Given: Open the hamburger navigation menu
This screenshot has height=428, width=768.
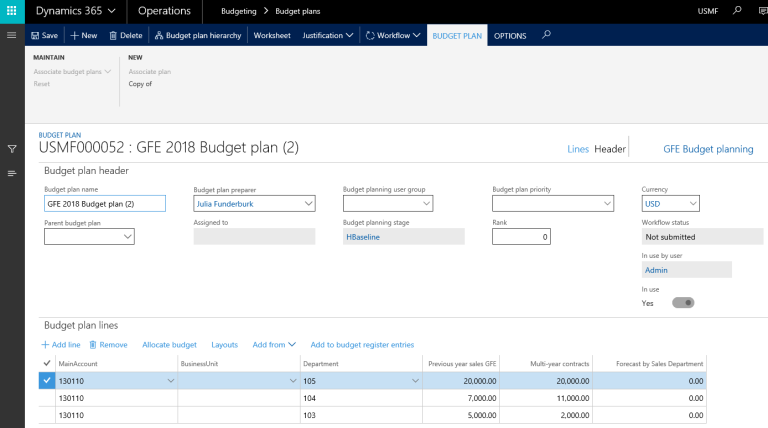Looking at the screenshot, I should point(12,35).
